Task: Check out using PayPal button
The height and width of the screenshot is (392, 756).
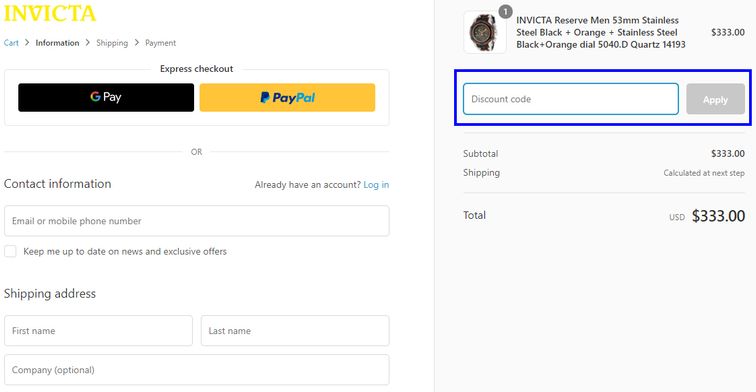Action: point(287,97)
